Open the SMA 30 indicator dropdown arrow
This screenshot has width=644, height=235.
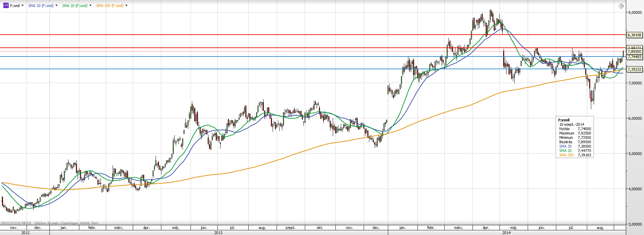[x=56, y=5]
